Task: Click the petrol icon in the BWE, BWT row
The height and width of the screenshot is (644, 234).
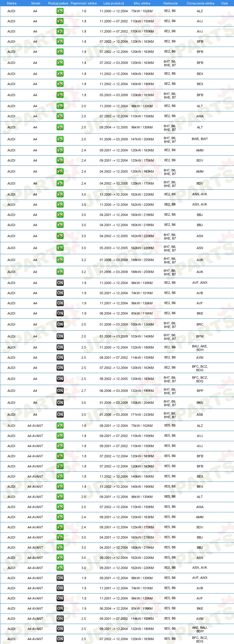Action: 60,139
